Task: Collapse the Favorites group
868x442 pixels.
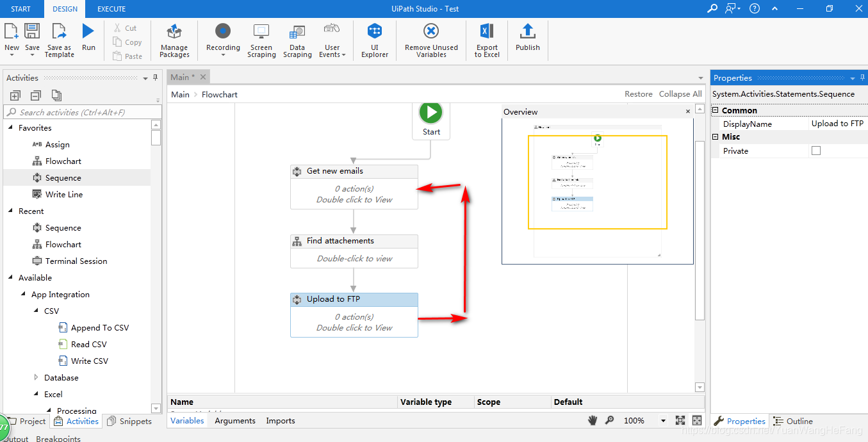Action: coord(10,127)
